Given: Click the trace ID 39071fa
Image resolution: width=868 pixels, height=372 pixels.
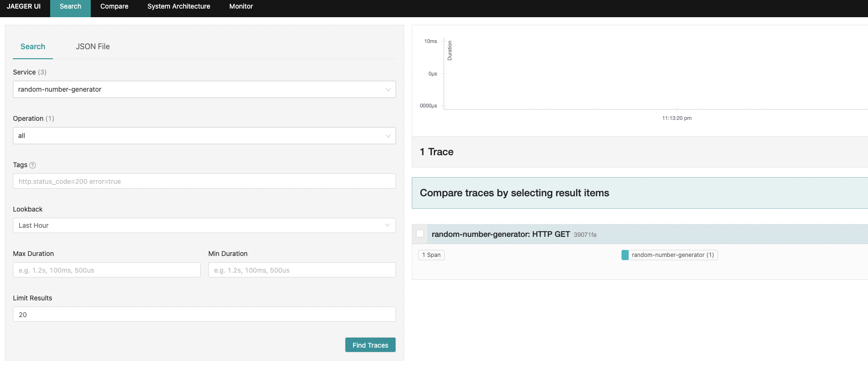Looking at the screenshot, I should tap(585, 234).
